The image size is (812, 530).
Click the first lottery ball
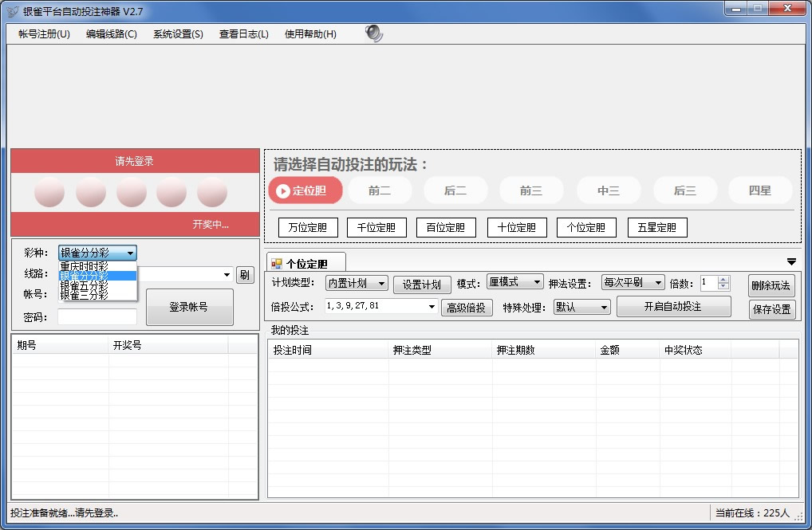[x=49, y=192]
